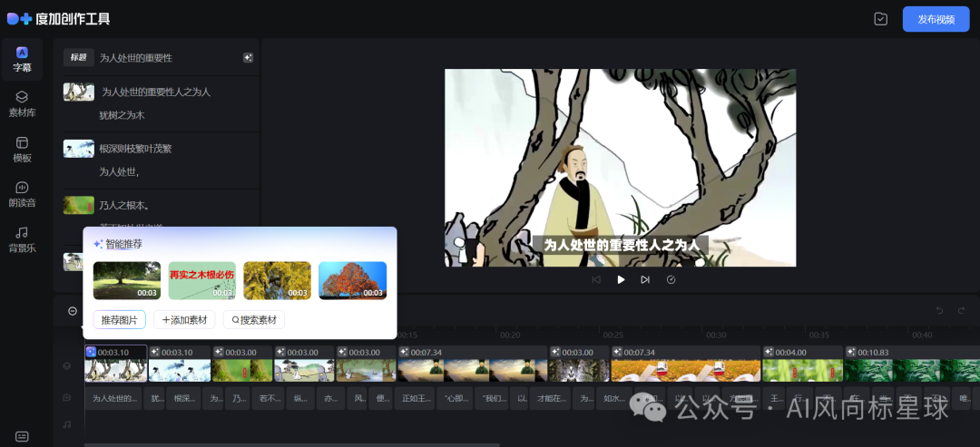Play the video preview

pos(621,279)
